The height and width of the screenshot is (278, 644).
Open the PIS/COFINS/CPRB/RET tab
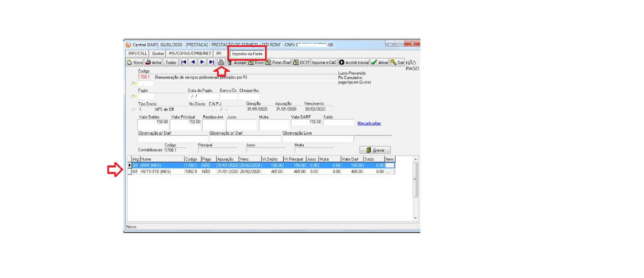click(x=190, y=53)
